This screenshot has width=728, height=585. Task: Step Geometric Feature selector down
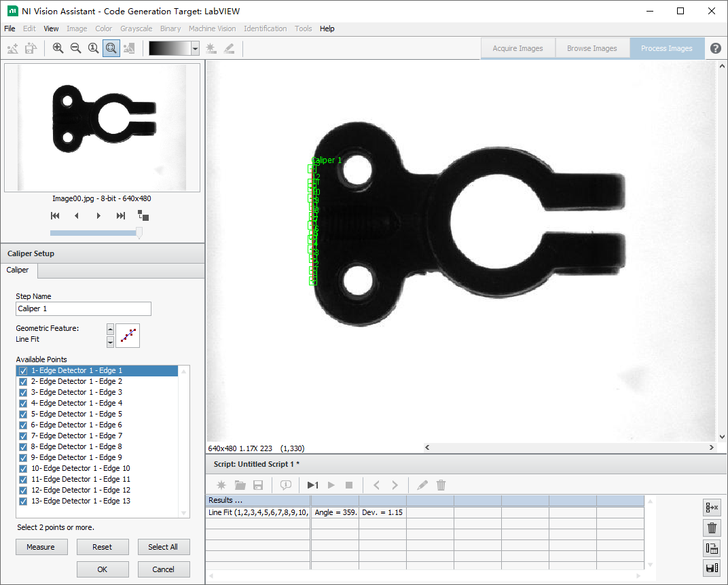(x=111, y=342)
